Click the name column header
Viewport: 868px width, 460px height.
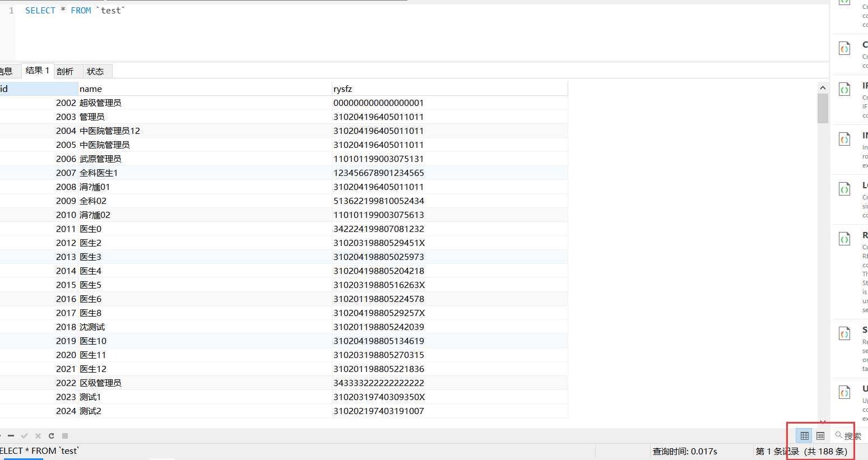(205, 89)
